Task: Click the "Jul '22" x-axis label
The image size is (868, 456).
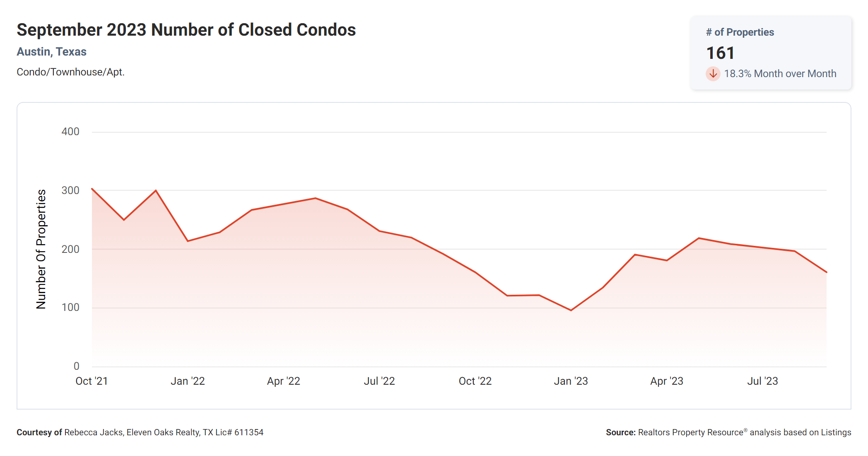Action: tap(379, 381)
